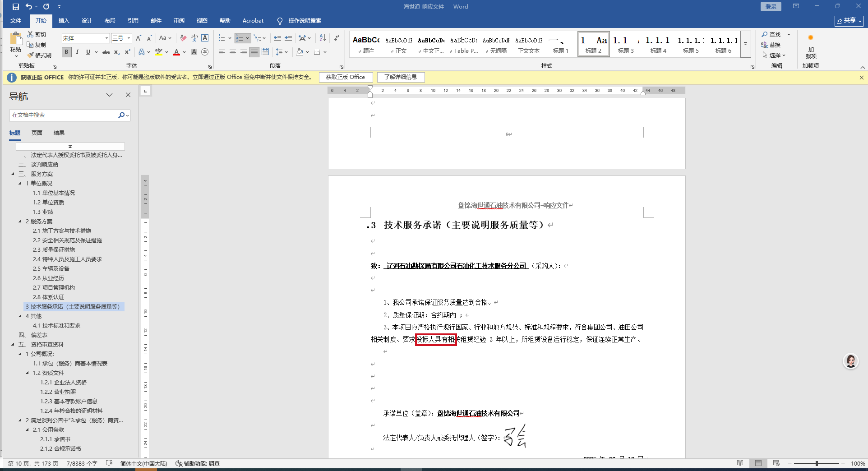
Task: Click the 获取正版 Office button
Action: [346, 77]
